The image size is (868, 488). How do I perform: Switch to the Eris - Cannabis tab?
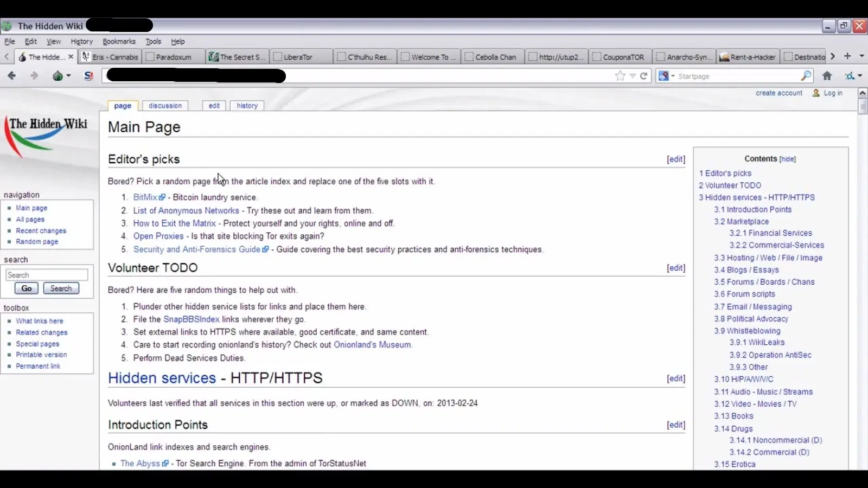(x=110, y=56)
